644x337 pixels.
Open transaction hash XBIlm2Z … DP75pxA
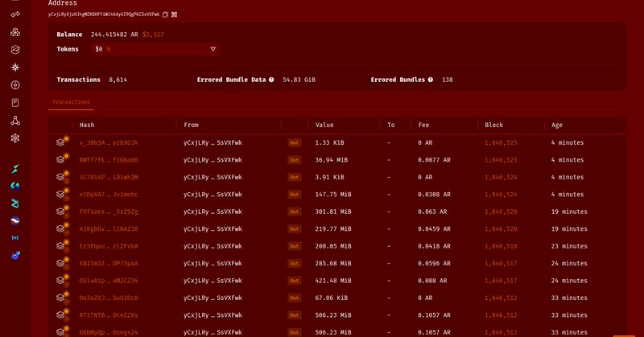pos(109,264)
